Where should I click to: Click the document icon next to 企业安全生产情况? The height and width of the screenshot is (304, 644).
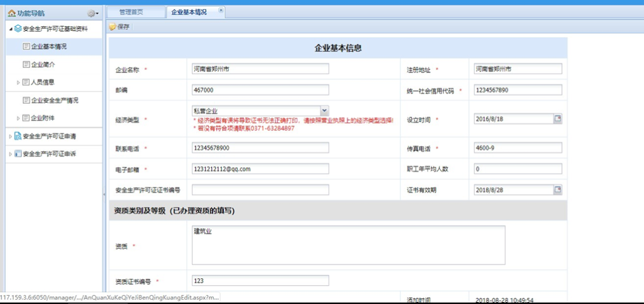click(x=26, y=100)
